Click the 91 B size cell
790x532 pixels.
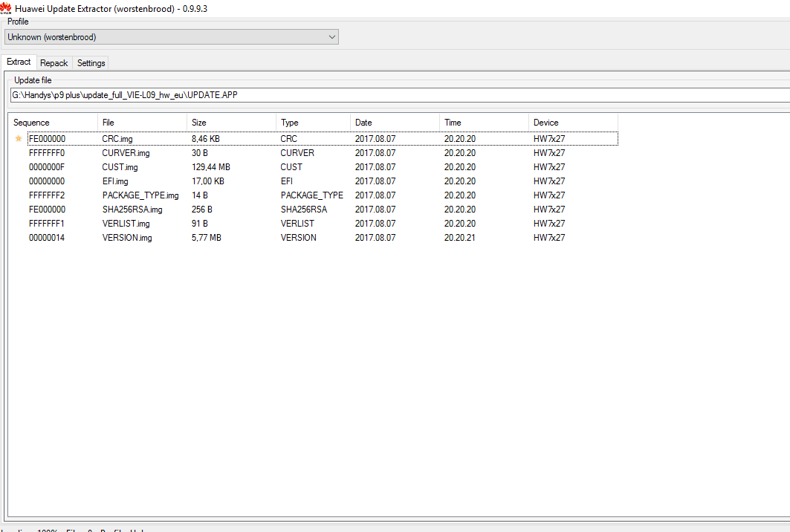pyautogui.click(x=199, y=223)
